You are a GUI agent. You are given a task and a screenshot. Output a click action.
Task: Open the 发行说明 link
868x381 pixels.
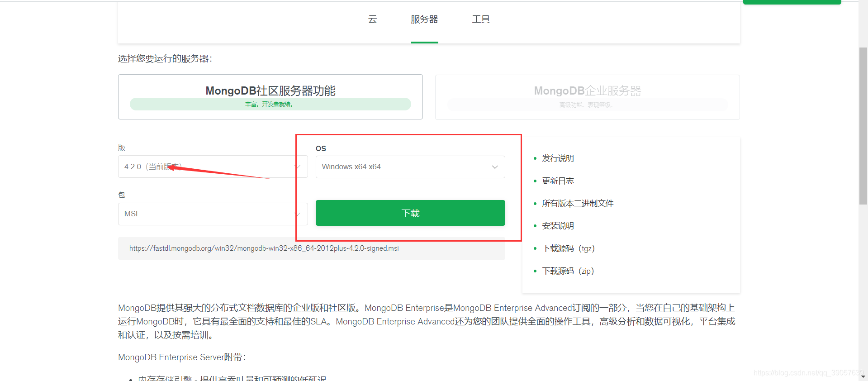click(558, 158)
